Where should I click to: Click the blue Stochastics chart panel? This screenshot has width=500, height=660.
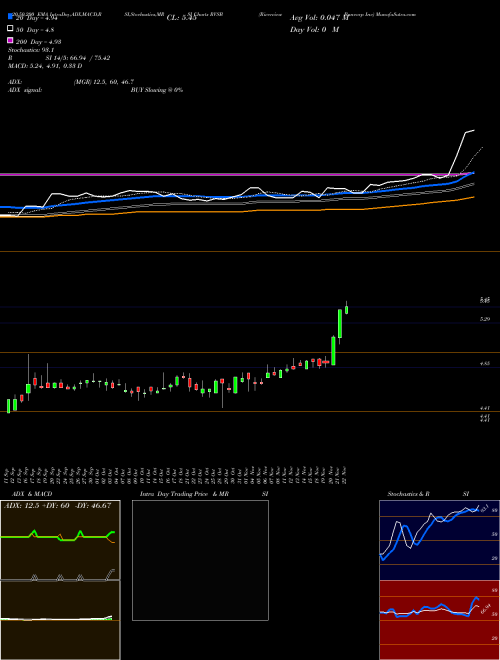point(439,540)
